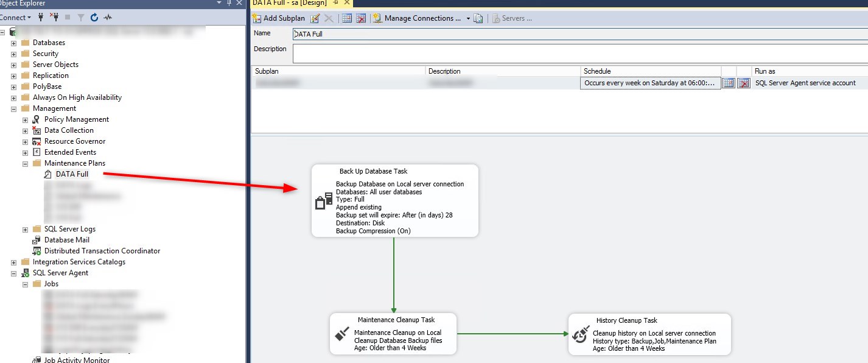Delete the schedule with the red X icon
868x363 pixels.
[743, 83]
